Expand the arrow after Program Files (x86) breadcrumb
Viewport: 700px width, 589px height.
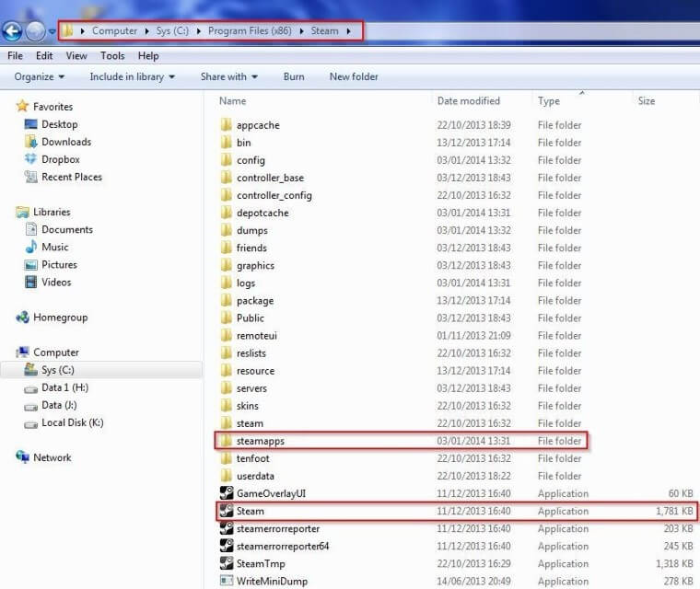click(302, 31)
